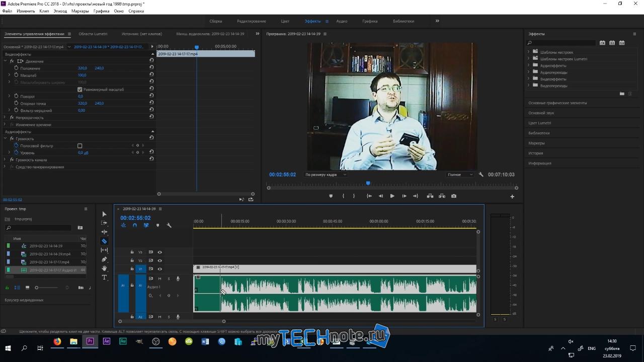644x362 pixels.
Task: Open Маркеры menu
Action: 80,11
